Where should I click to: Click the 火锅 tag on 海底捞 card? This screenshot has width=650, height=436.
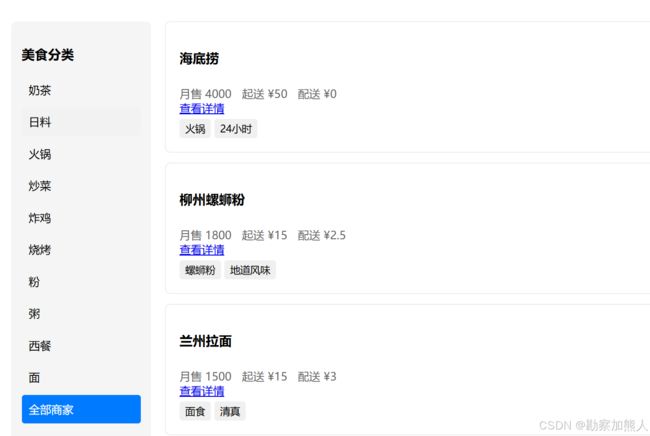click(195, 129)
